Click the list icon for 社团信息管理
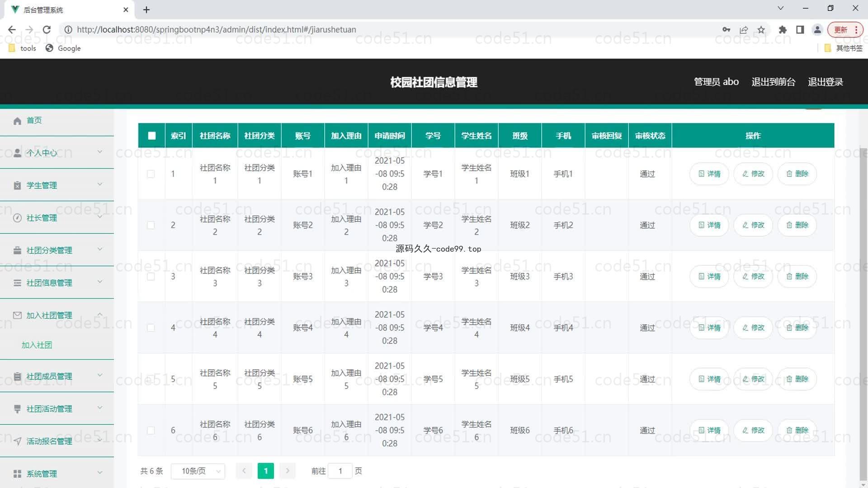Viewport: 868px width, 488px height. 17,283
